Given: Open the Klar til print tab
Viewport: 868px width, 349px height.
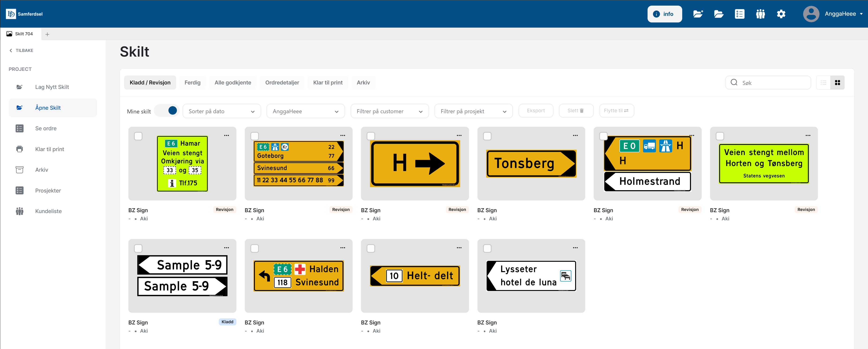Looking at the screenshot, I should 328,82.
